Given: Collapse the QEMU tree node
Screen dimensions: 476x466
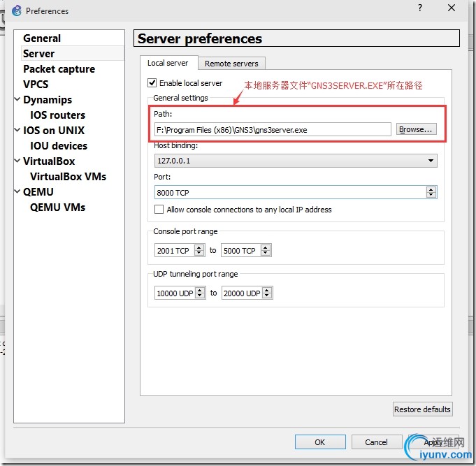Looking at the screenshot, I should (17, 191).
